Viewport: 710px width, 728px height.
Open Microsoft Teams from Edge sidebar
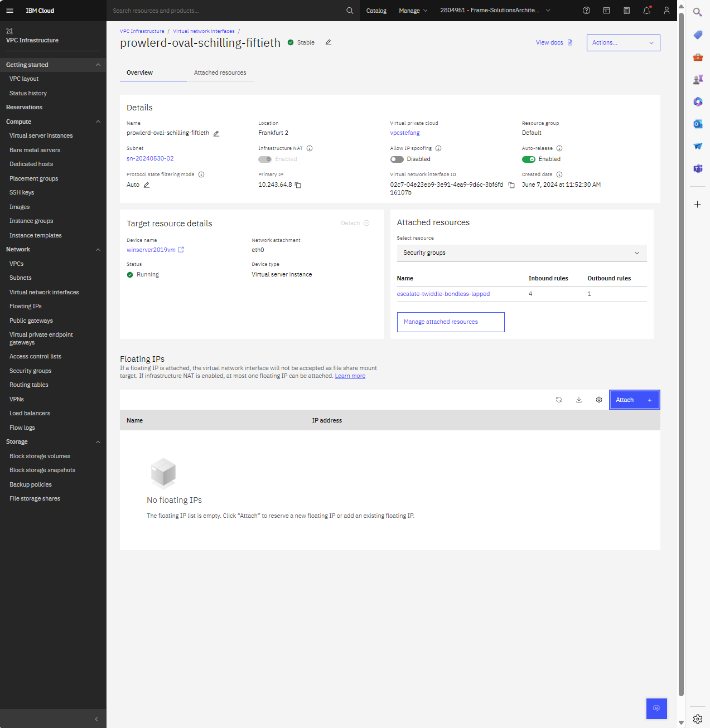pos(697,168)
